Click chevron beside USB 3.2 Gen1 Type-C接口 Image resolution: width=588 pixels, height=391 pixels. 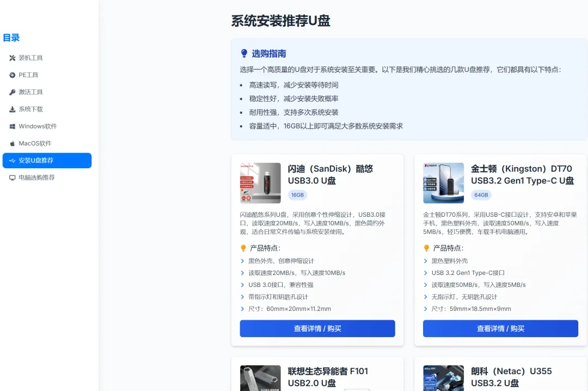[x=425, y=273]
